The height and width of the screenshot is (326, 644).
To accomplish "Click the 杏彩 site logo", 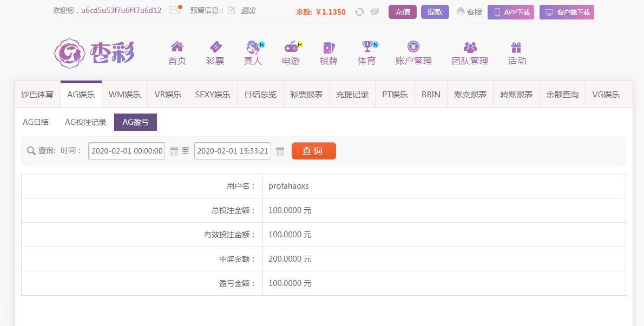I will coord(95,53).
